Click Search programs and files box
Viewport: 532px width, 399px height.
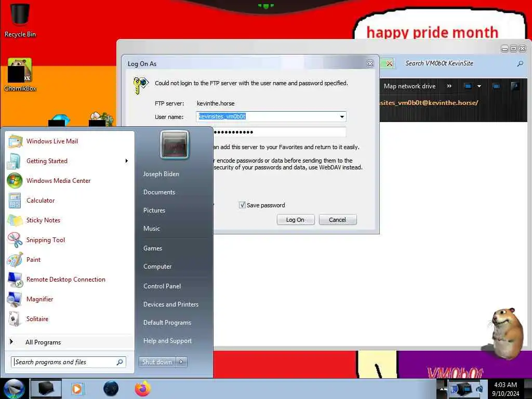coord(68,362)
